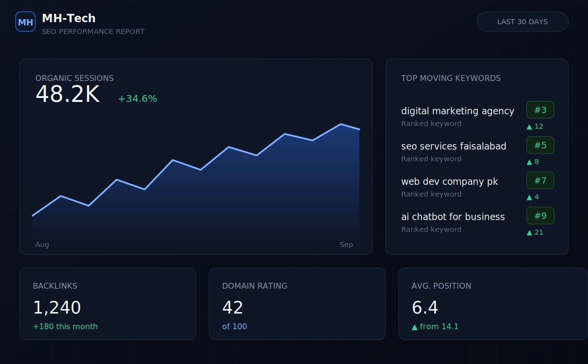This screenshot has width=588, height=364.
Task: Click +180 this month text
Action: point(65,326)
